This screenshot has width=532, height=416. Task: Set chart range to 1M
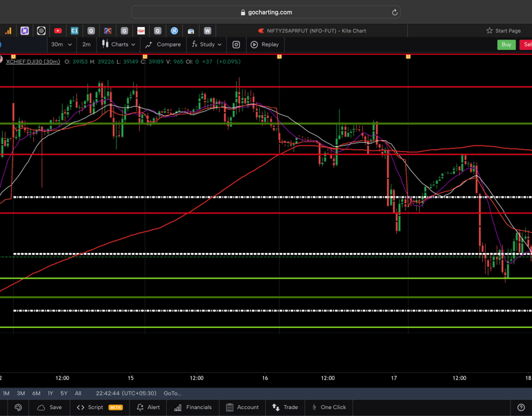(6, 393)
